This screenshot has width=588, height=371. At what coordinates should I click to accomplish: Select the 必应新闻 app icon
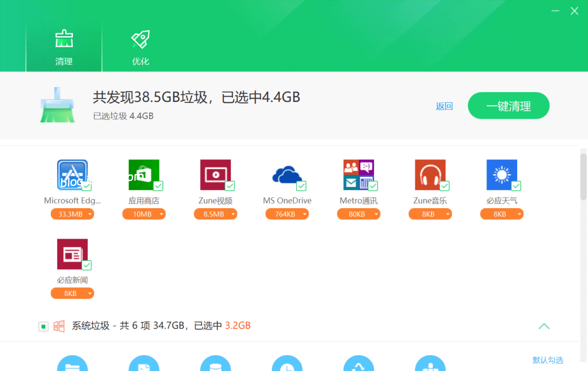pos(72,253)
